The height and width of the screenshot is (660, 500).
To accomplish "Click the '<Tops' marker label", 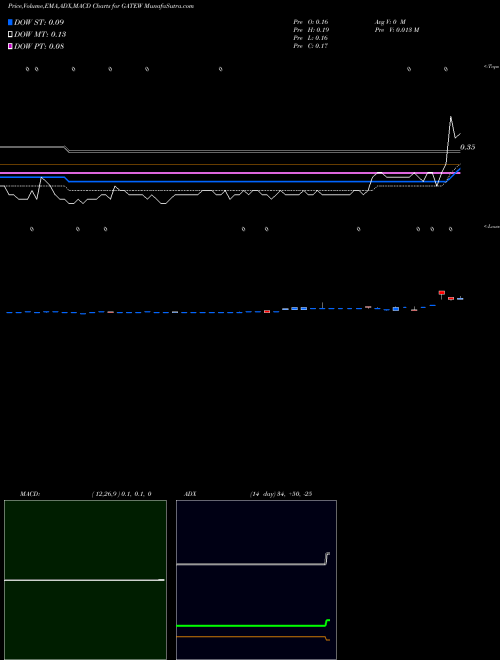I will [x=492, y=67].
